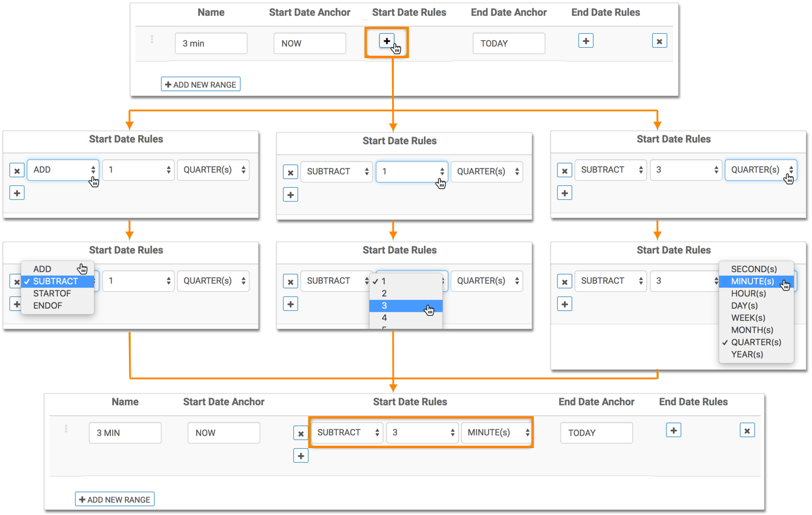
Task: Click the plus icon below the SUBTRACT 3 MINUTE(s) rule
Action: pos(301,456)
